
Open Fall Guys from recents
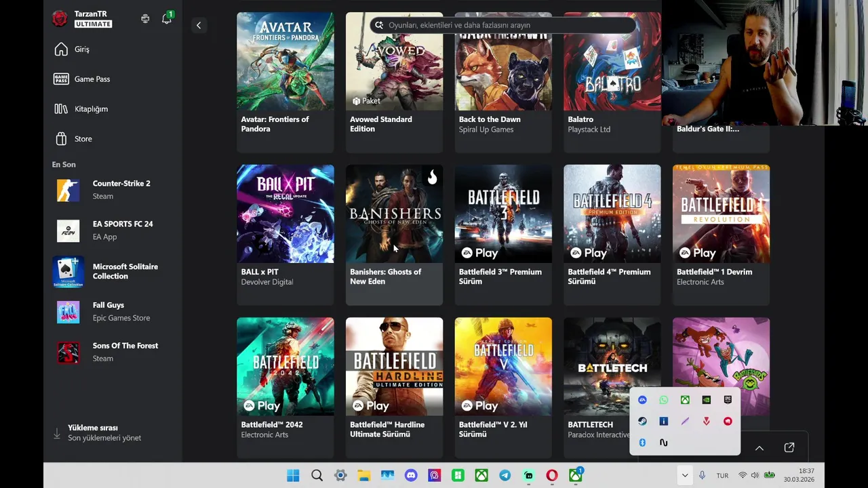113,312
